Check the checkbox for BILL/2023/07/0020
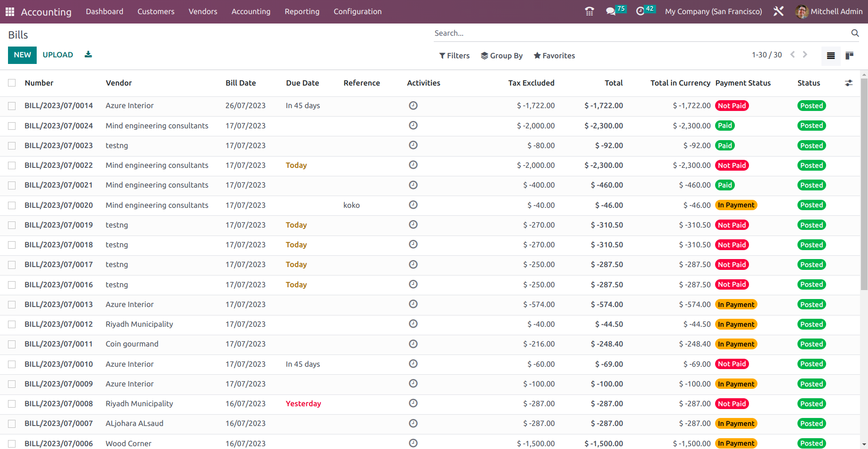This screenshot has height=449, width=868. pos(12,205)
